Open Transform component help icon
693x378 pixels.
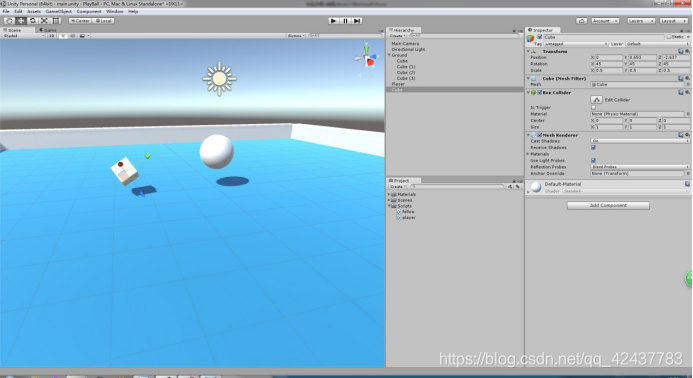click(x=681, y=51)
